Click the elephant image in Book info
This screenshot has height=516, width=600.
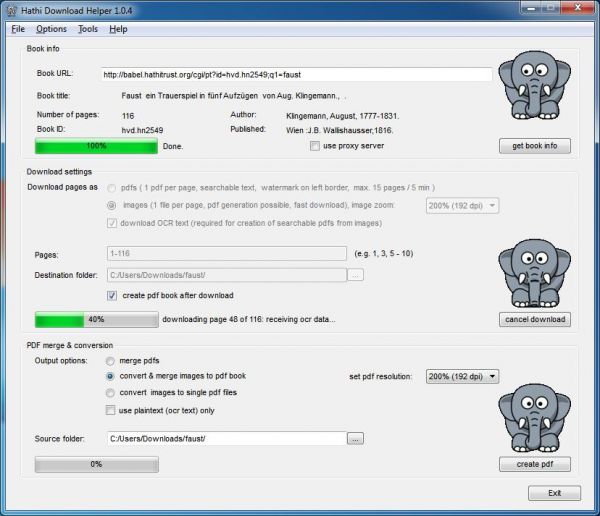coord(534,93)
